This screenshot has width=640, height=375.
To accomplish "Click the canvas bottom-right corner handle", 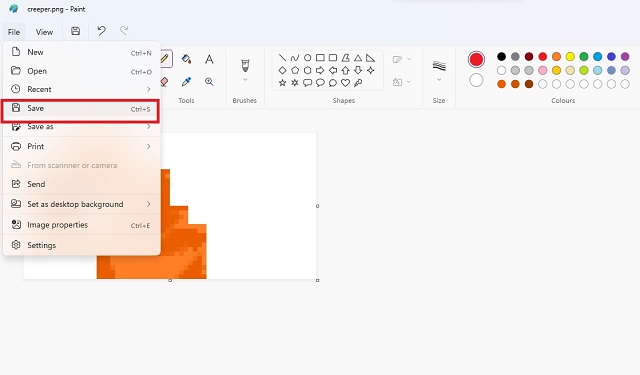I will [318, 280].
